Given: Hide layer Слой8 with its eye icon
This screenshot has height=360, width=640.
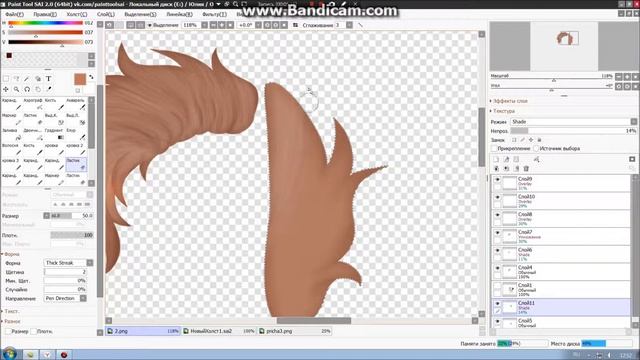Looking at the screenshot, I should click(497, 215).
